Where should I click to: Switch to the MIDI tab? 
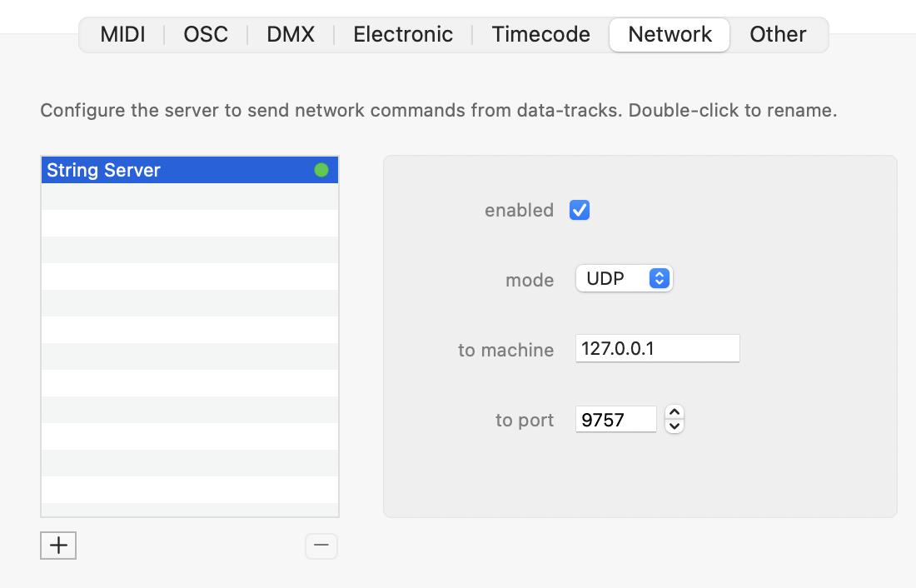tap(122, 34)
